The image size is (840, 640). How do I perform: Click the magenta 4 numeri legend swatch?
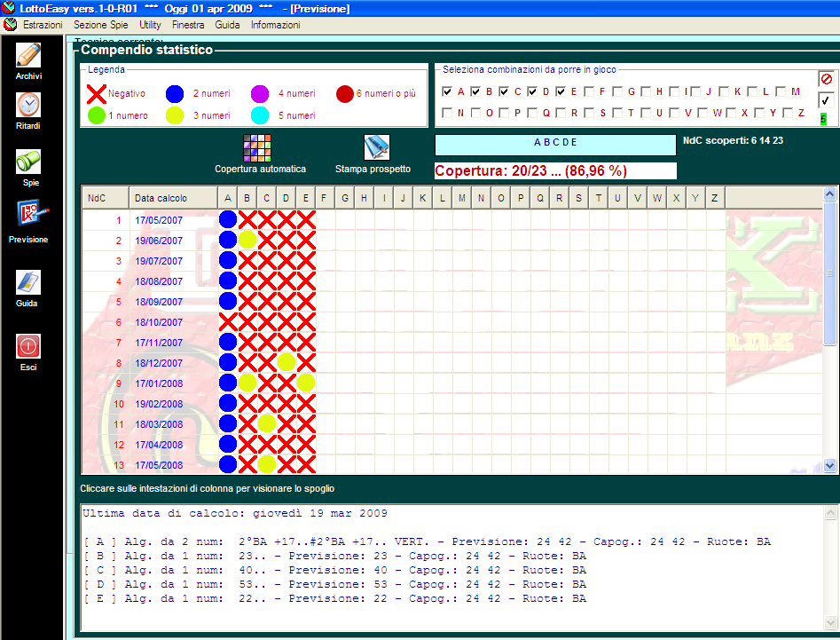coord(260,94)
